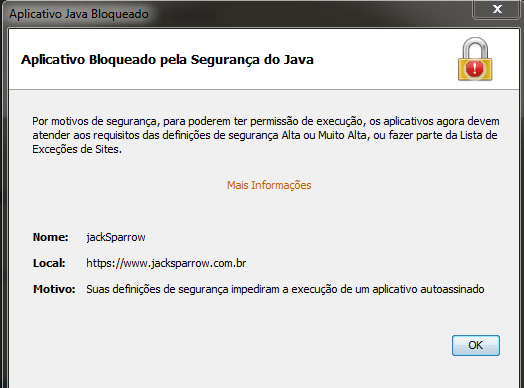Click the window title Aplicativo Java Bloqueado
The width and height of the screenshot is (524, 388).
(79, 14)
